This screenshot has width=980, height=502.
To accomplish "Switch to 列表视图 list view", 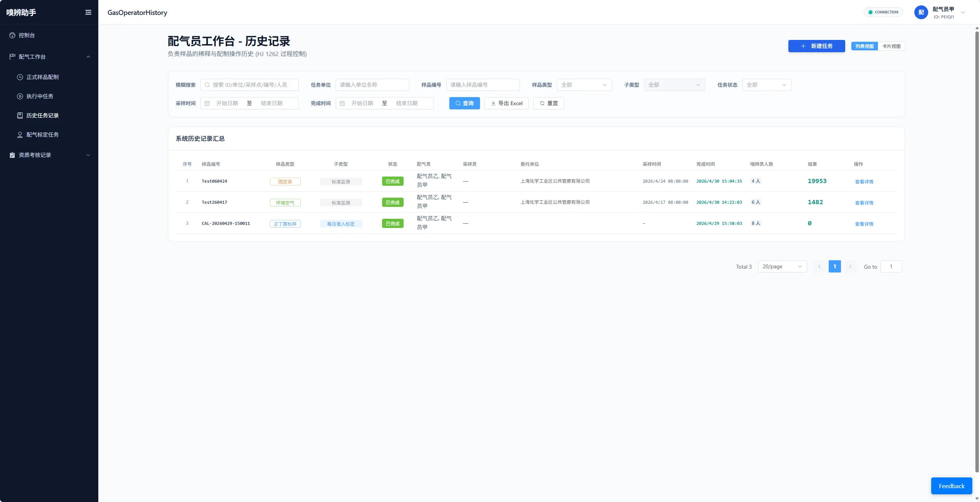I will (864, 46).
